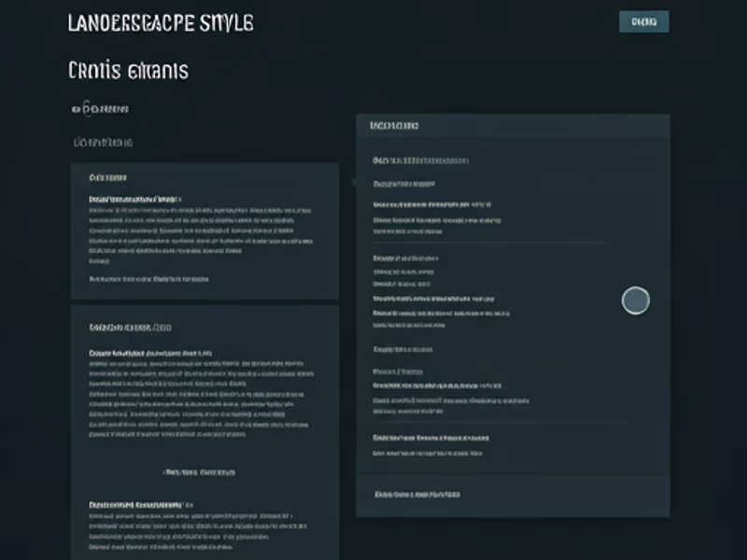Image resolution: width=747 pixels, height=560 pixels.
Task: Click the footer label of the right panel
Action: (x=416, y=495)
